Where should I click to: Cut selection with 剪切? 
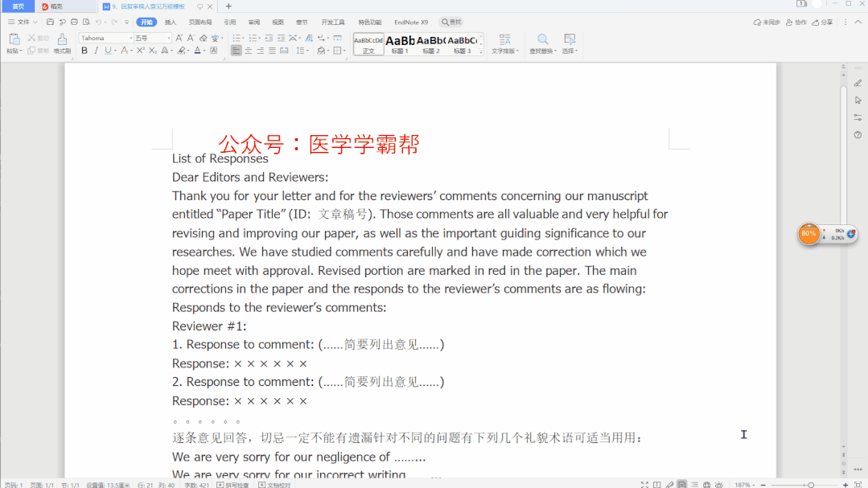pyautogui.click(x=38, y=38)
